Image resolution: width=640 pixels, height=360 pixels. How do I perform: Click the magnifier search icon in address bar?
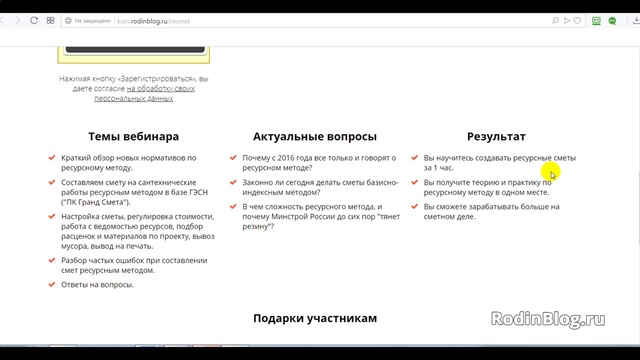(x=555, y=20)
